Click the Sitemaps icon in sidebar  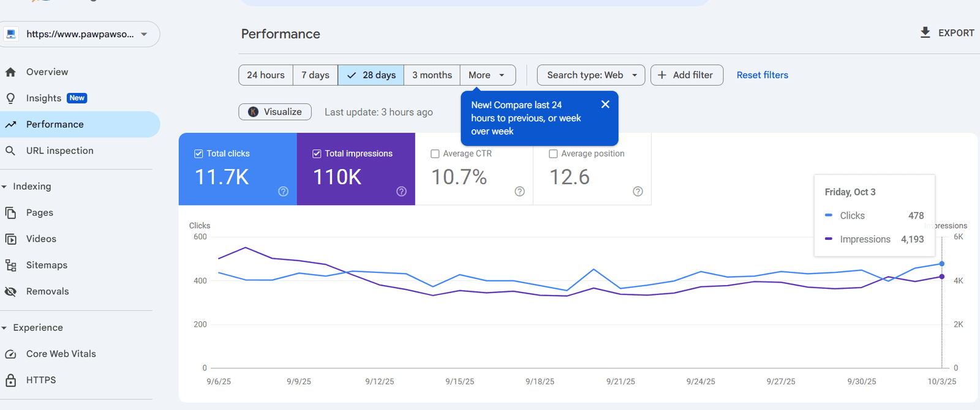click(10, 265)
